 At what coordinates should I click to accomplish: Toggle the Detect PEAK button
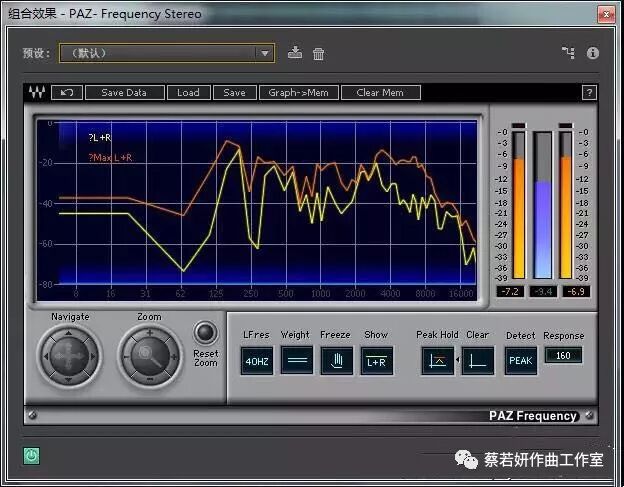[x=521, y=361]
